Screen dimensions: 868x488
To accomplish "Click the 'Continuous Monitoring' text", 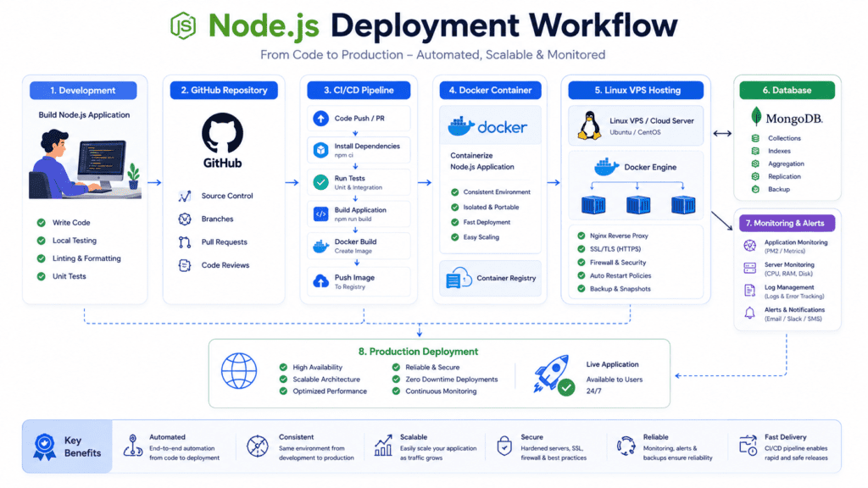I will (x=441, y=391).
